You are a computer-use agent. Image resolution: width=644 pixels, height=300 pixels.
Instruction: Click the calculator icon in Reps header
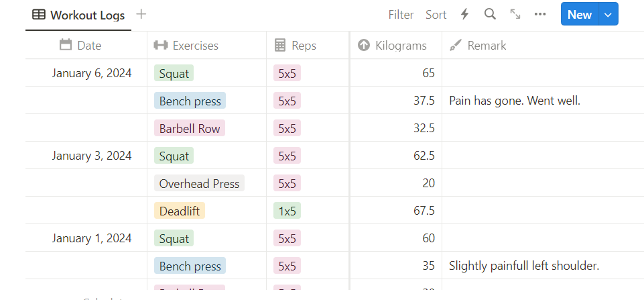click(280, 45)
